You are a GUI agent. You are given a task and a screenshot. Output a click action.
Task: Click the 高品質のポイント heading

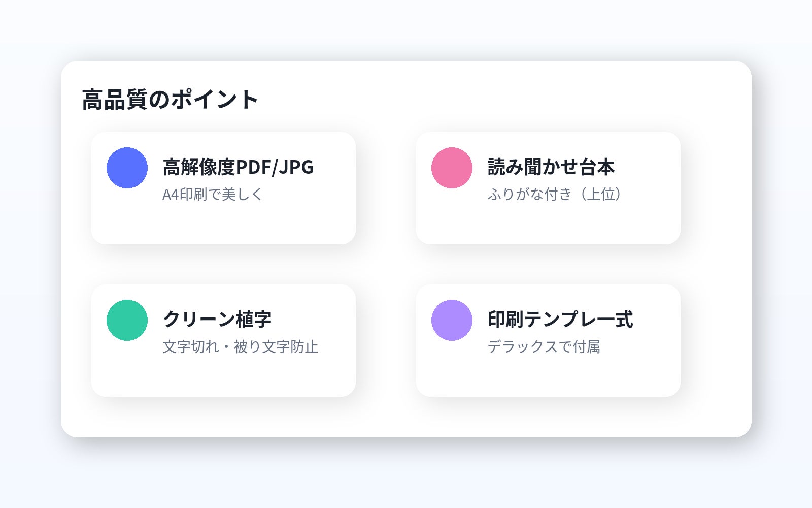click(x=170, y=100)
